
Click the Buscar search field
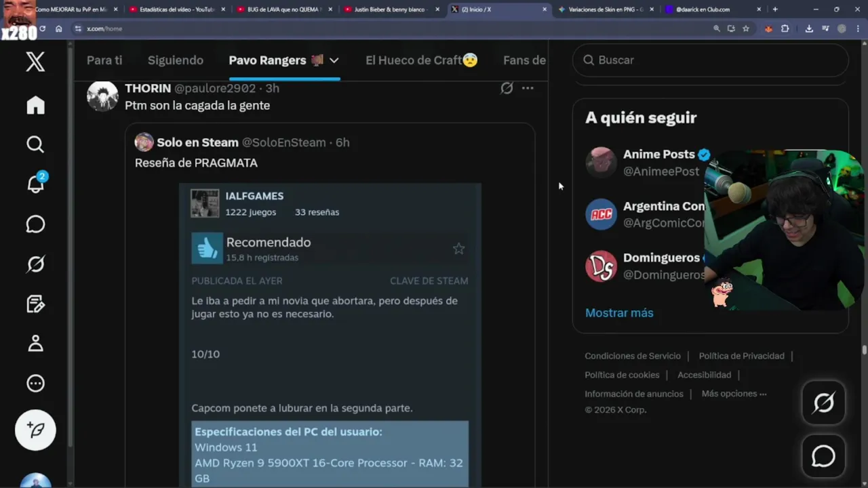[711, 60]
